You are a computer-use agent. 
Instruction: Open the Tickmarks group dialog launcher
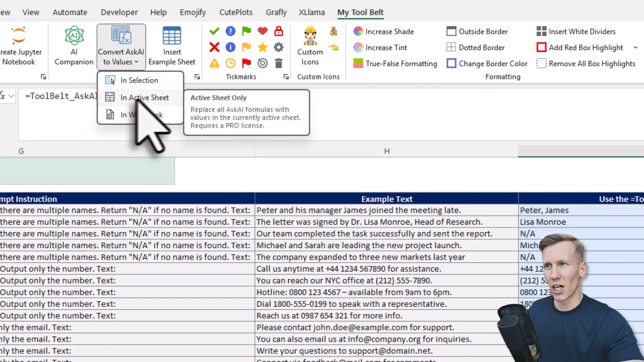(286, 77)
